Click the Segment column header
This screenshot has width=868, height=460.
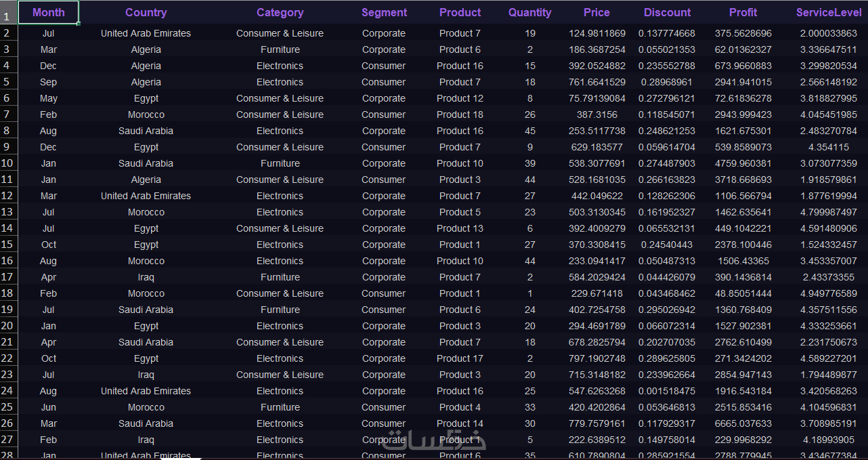(x=384, y=12)
